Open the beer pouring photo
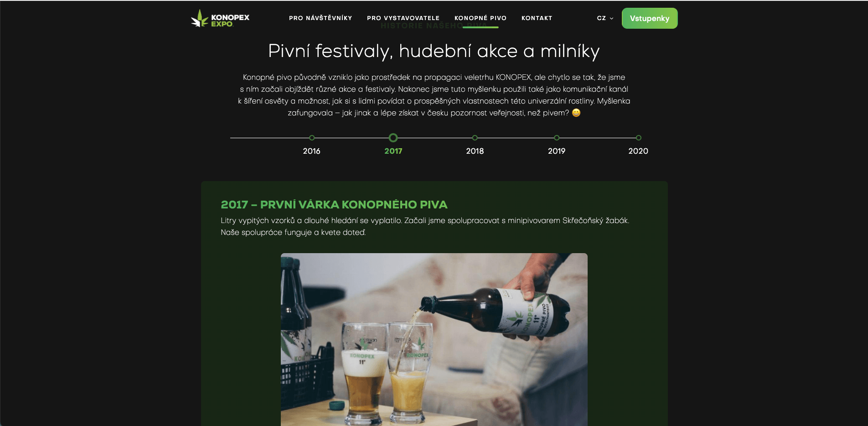The height and width of the screenshot is (426, 868). 434,339
